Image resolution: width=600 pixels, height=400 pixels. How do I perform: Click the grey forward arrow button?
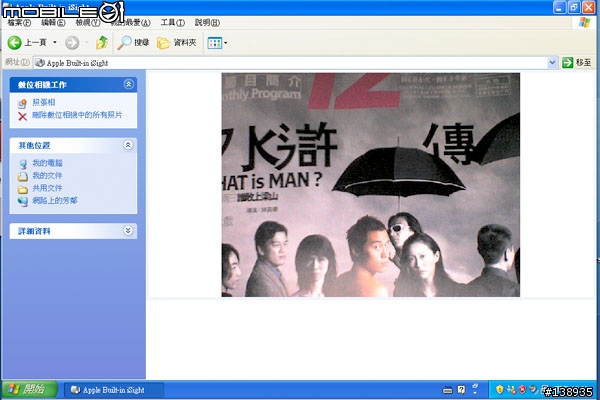click(x=72, y=42)
